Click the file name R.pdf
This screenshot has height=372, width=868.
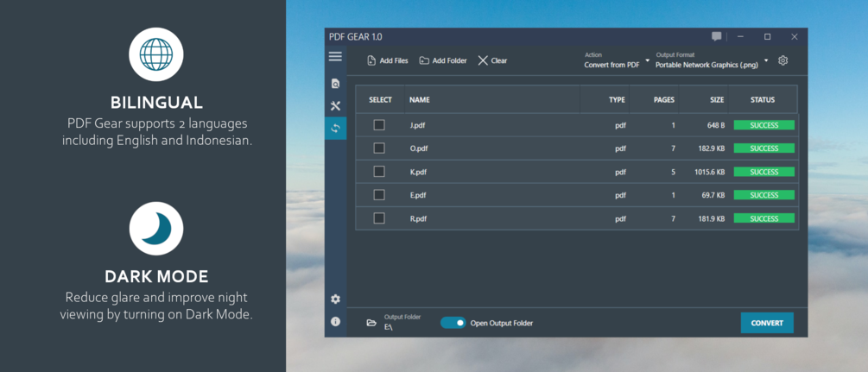[x=418, y=218]
